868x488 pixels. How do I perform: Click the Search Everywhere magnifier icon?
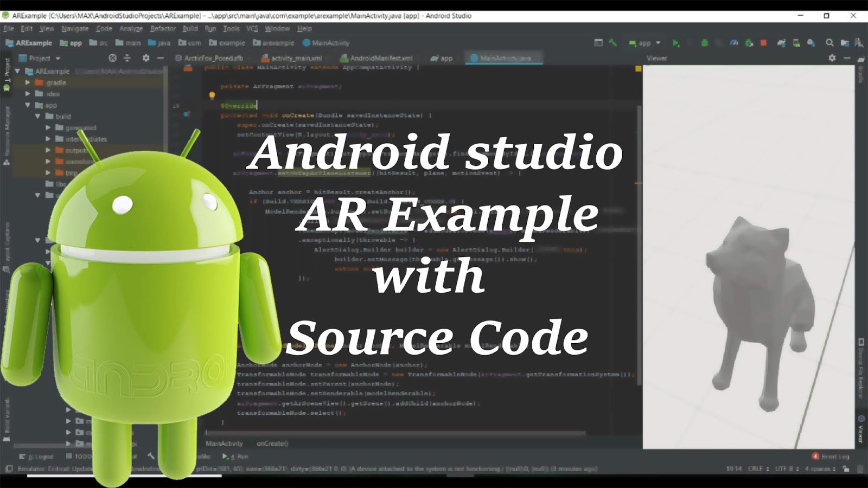tap(829, 42)
